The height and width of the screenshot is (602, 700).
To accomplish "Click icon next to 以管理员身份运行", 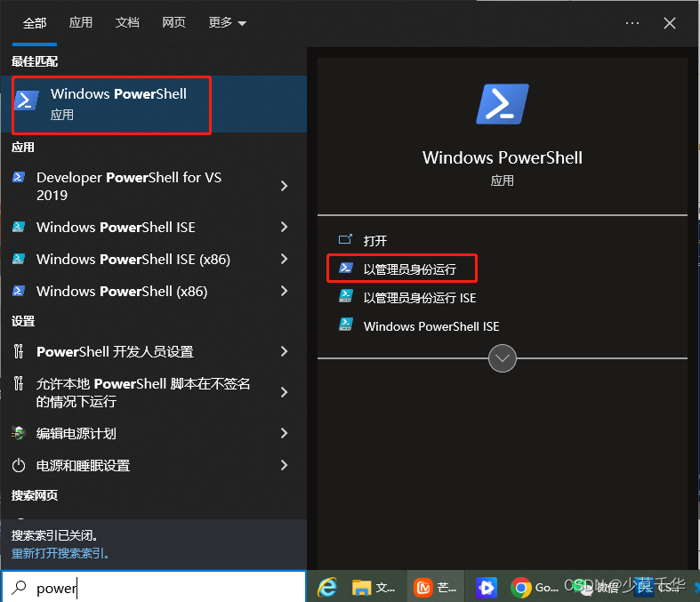I will coord(345,268).
